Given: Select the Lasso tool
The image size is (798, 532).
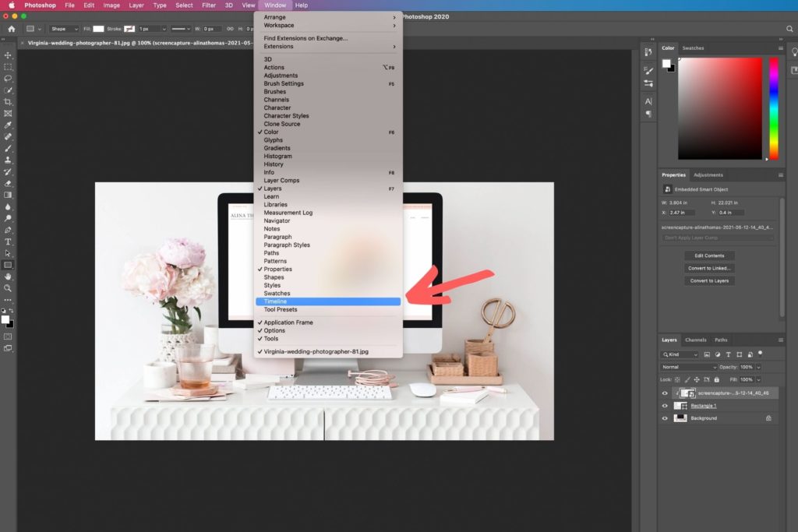Looking at the screenshot, I should click(9, 78).
